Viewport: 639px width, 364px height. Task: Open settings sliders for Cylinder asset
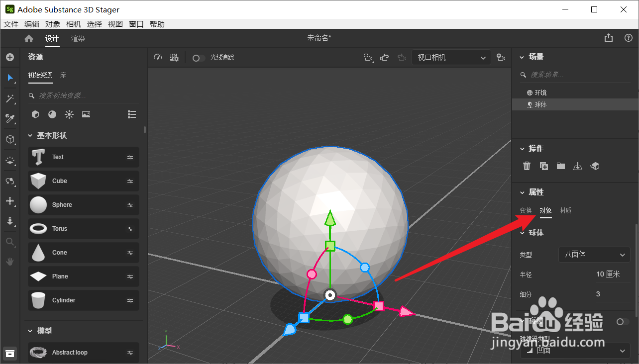tap(130, 300)
